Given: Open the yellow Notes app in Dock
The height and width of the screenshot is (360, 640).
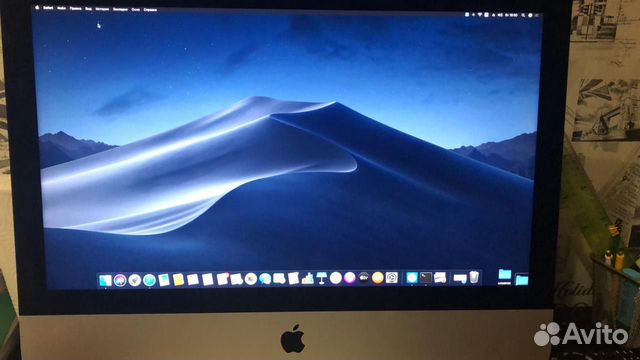Looking at the screenshot, I should [178, 280].
